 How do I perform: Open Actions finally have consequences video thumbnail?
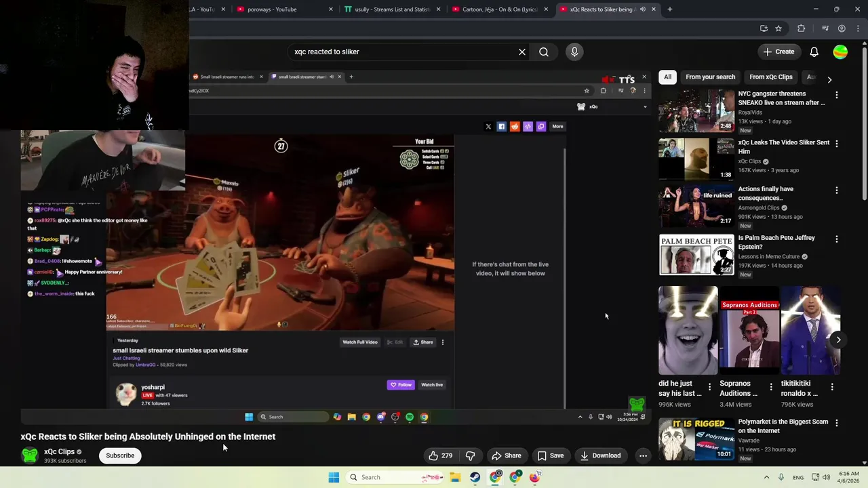pos(696,205)
